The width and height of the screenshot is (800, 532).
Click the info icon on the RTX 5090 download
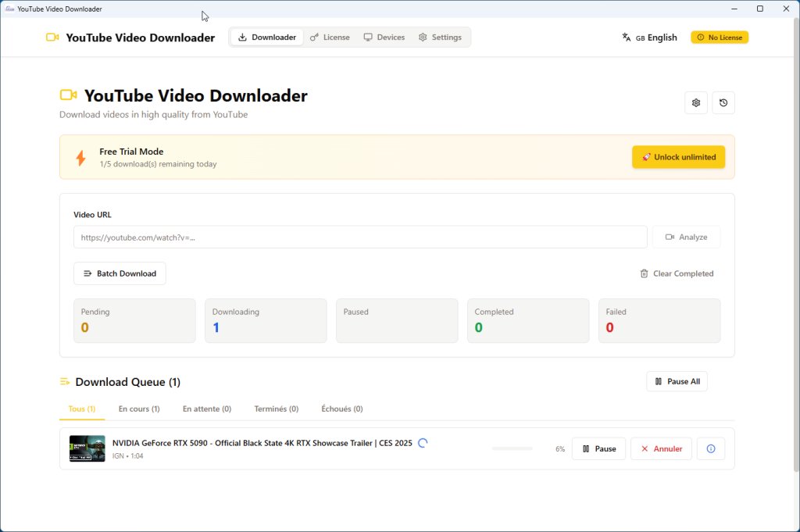(710, 448)
